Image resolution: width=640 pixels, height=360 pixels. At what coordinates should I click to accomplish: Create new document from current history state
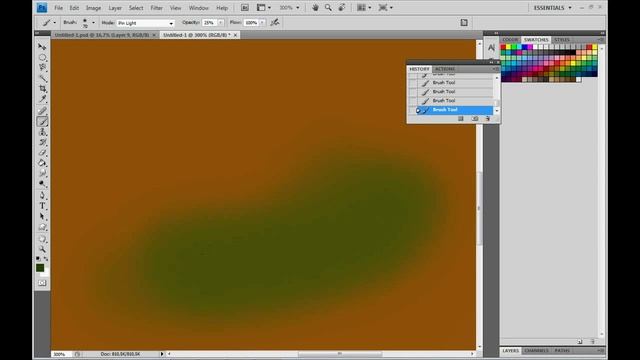(461, 118)
